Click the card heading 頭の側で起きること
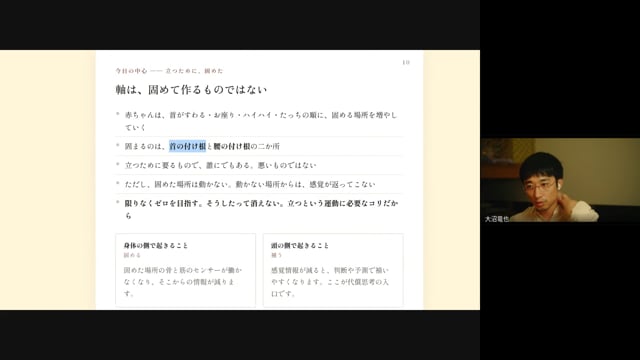640x360 pixels. [x=300, y=245]
